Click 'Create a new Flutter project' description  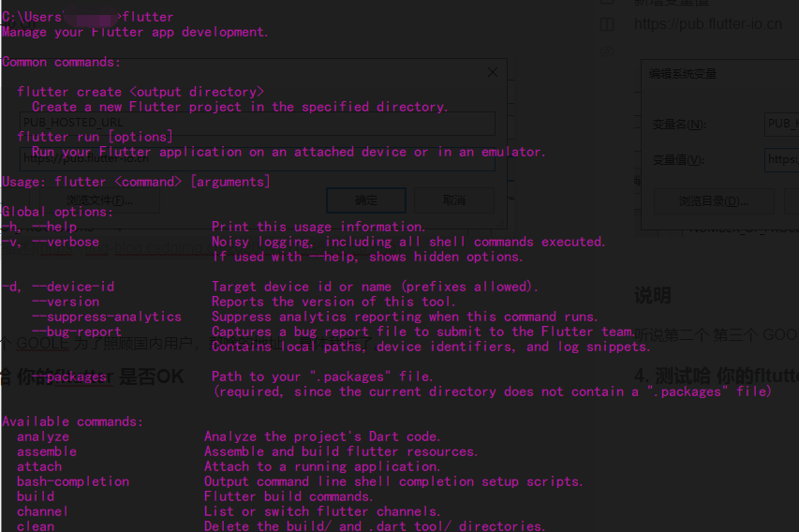[x=240, y=107]
